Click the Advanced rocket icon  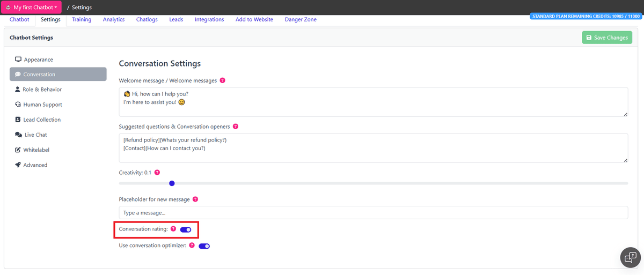[18, 165]
